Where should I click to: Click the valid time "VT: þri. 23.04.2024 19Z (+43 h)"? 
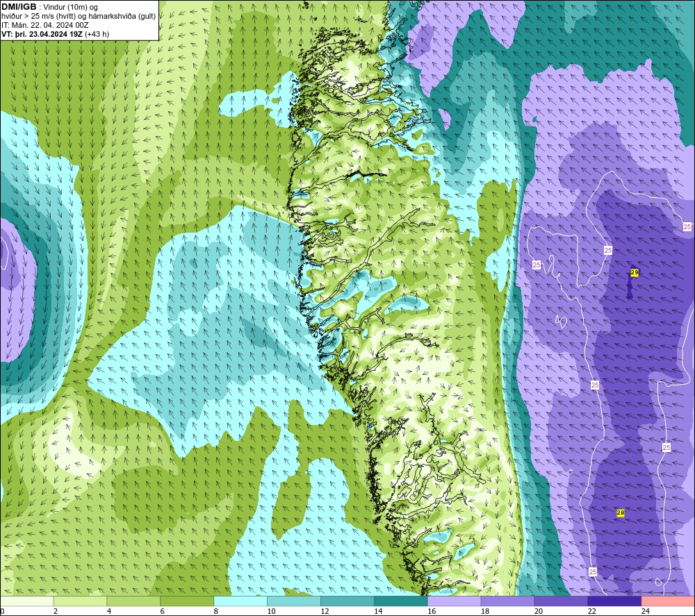click(55, 34)
